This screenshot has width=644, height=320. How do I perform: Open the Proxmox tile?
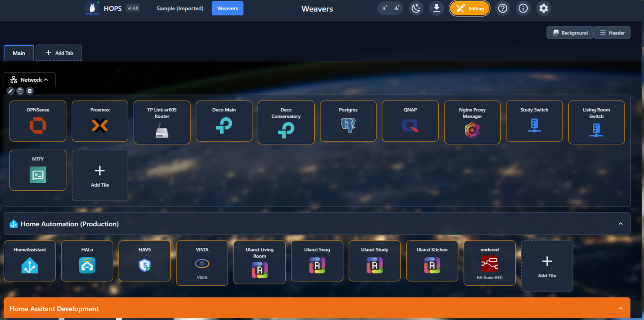pyautogui.click(x=100, y=121)
